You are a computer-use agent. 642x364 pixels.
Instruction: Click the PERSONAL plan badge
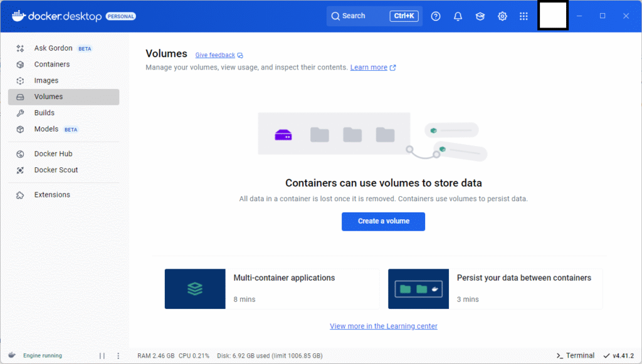(121, 16)
